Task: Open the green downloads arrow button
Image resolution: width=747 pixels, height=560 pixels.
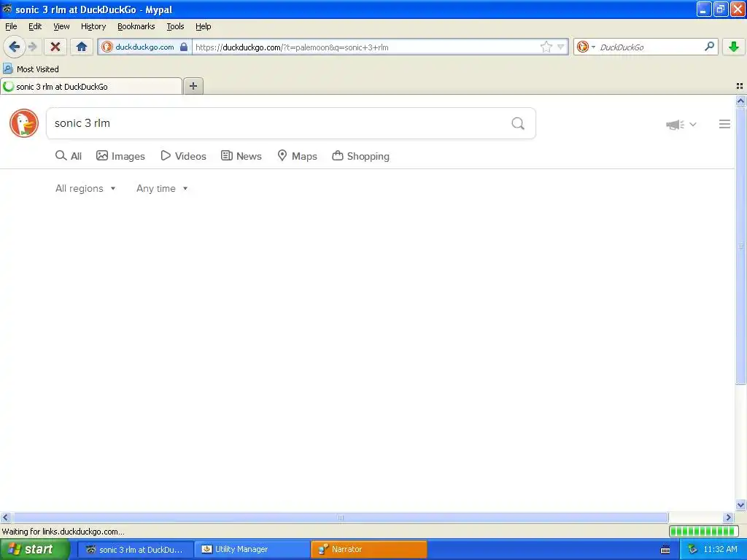Action: (734, 47)
